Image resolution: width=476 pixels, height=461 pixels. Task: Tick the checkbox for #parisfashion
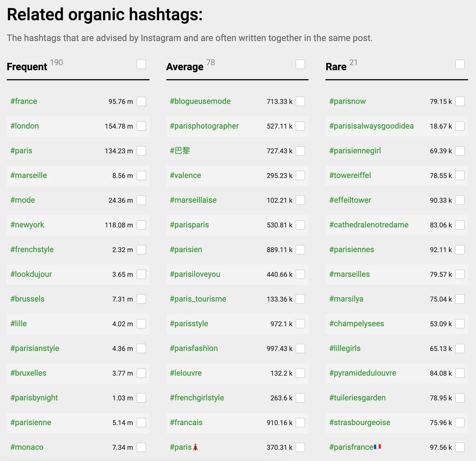coord(300,348)
